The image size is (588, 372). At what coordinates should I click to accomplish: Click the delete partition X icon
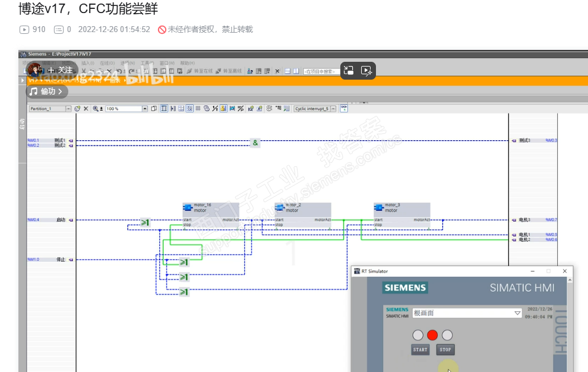[x=86, y=109]
